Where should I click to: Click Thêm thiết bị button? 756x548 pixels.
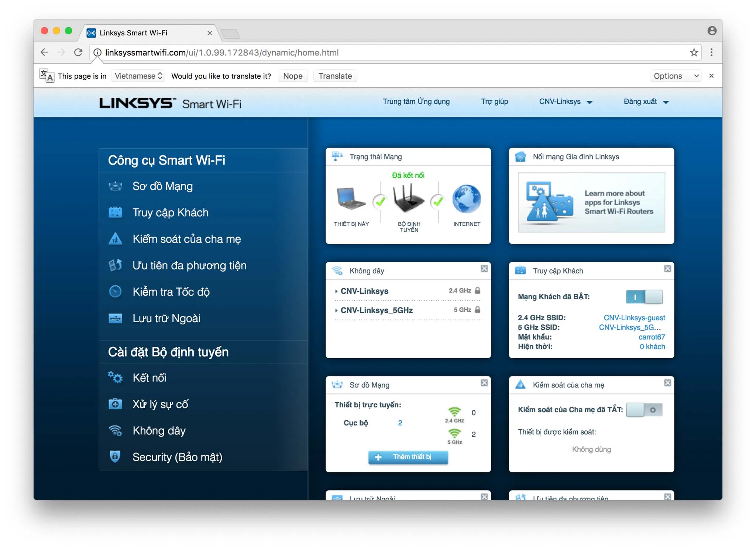(x=408, y=457)
